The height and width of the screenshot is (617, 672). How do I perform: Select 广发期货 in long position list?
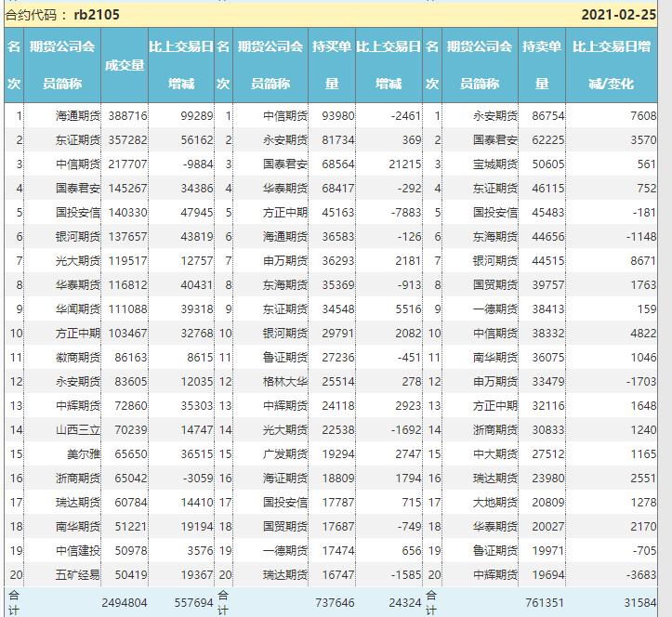[285, 453]
